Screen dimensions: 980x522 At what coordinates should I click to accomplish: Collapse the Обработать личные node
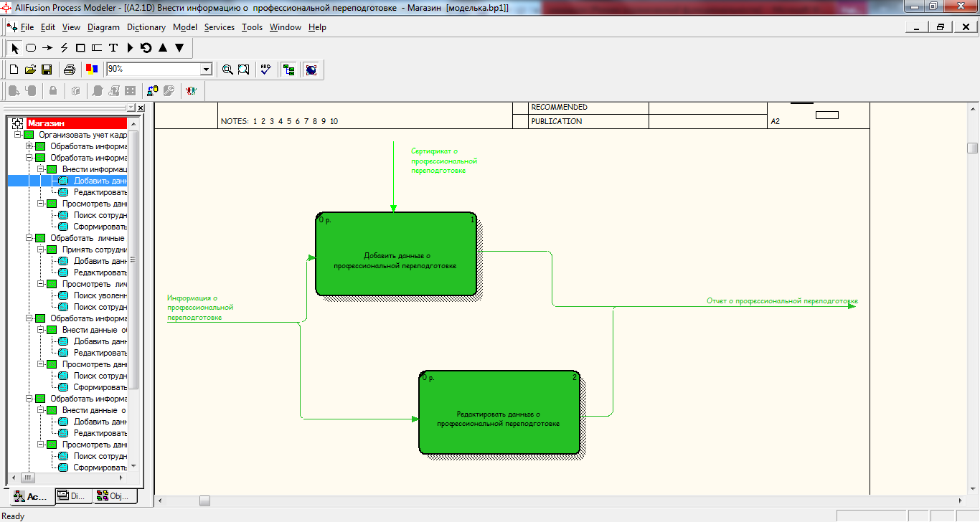pyautogui.click(x=29, y=238)
